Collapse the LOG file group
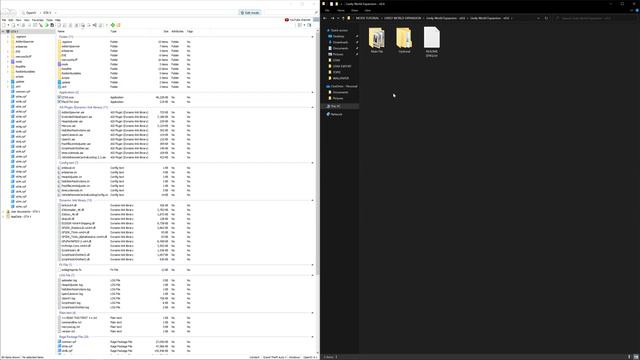 pyautogui.click(x=313, y=275)
